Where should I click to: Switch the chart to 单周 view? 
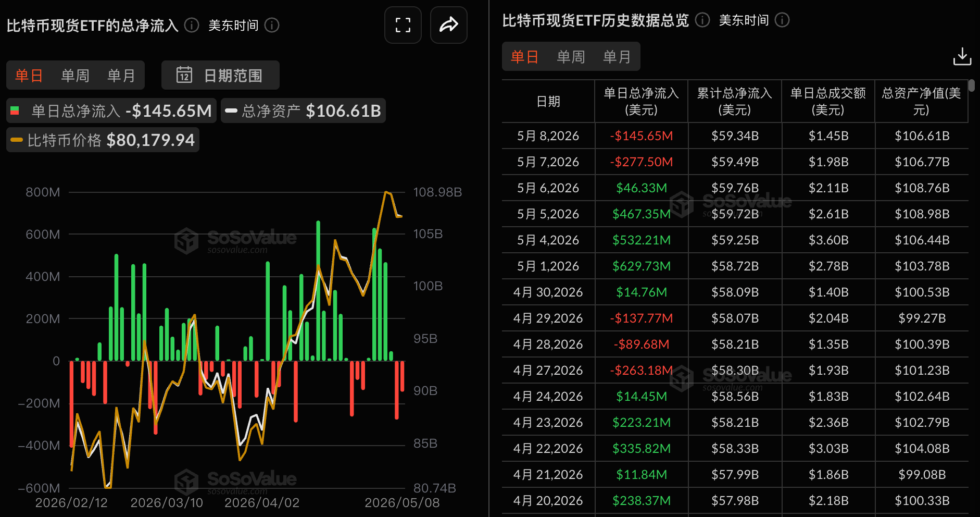tap(75, 76)
